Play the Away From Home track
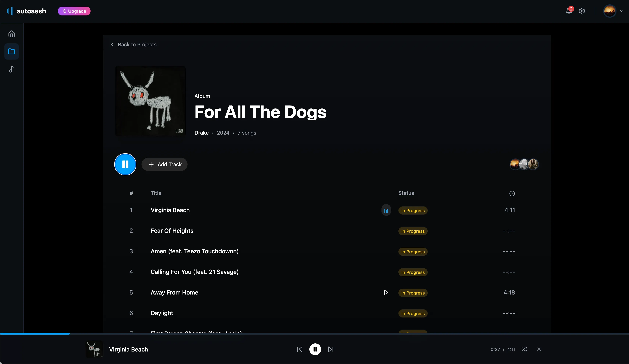This screenshot has height=364, width=629. coord(386,292)
